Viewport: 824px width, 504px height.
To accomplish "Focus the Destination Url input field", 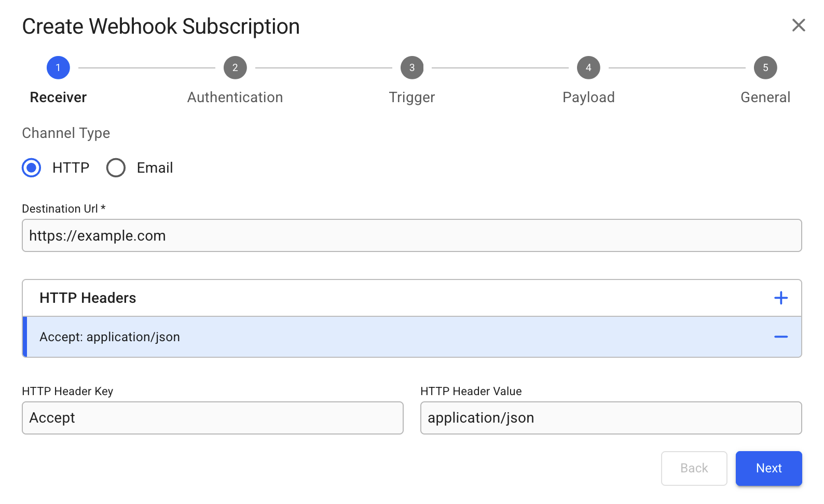I will pyautogui.click(x=411, y=236).
